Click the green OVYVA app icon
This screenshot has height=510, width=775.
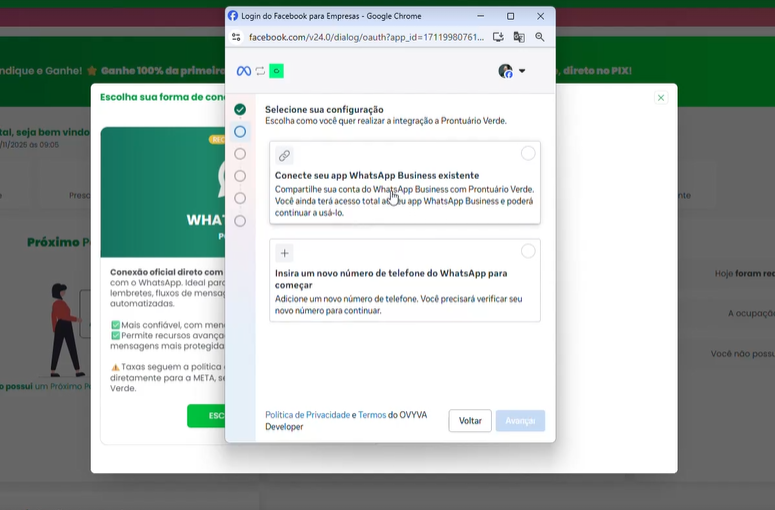(x=276, y=71)
